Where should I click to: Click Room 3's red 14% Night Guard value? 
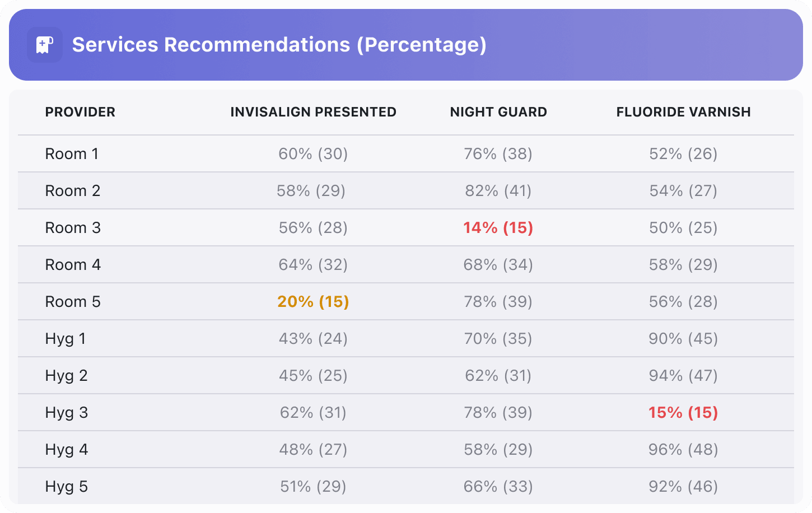pyautogui.click(x=498, y=228)
